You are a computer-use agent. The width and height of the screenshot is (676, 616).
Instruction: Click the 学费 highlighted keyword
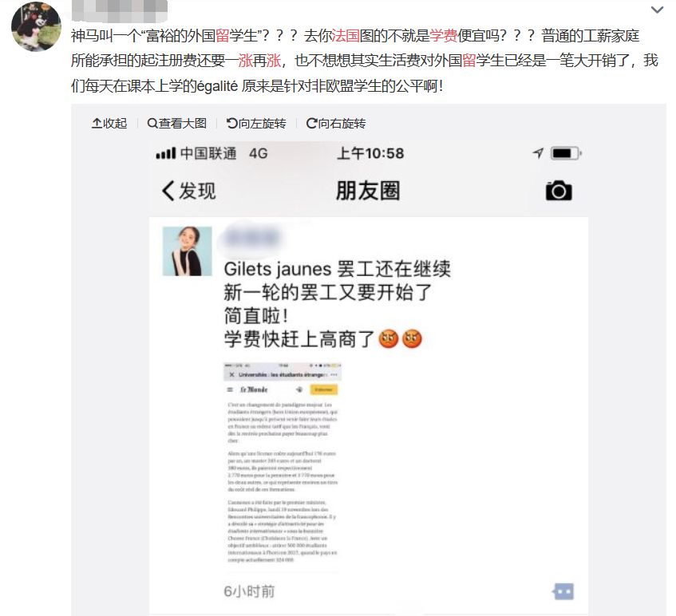[443, 36]
